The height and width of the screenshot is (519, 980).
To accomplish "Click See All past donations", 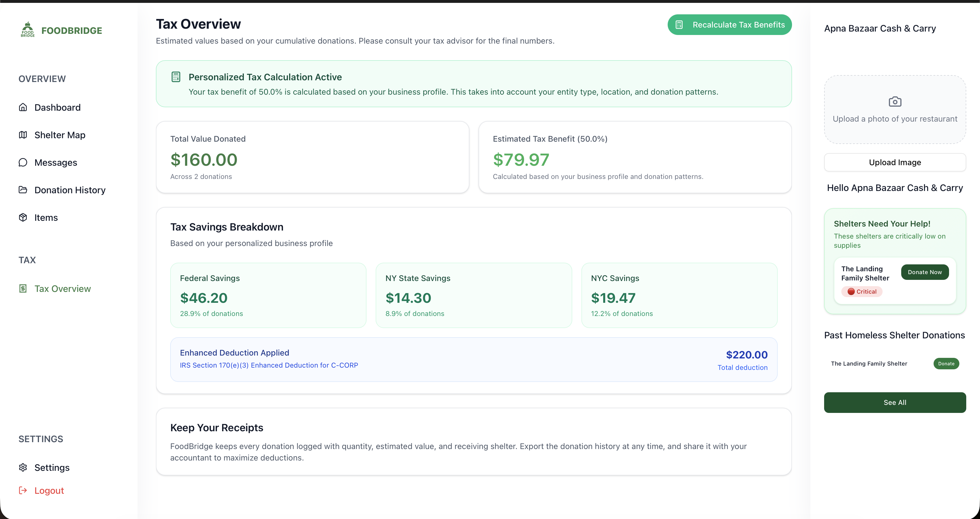I will 895,403.
